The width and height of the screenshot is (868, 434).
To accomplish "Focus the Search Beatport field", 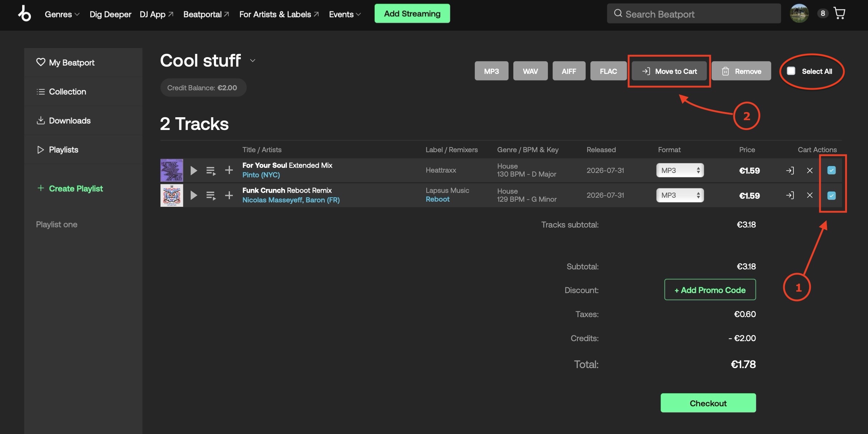I will pos(694,13).
